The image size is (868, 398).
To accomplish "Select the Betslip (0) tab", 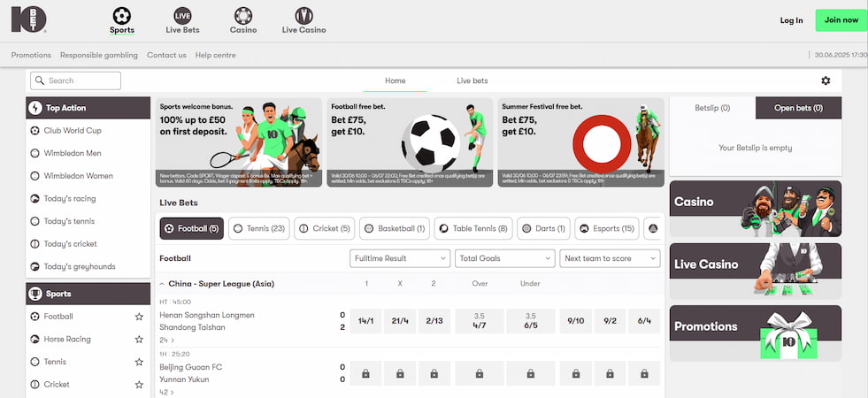I will [712, 108].
